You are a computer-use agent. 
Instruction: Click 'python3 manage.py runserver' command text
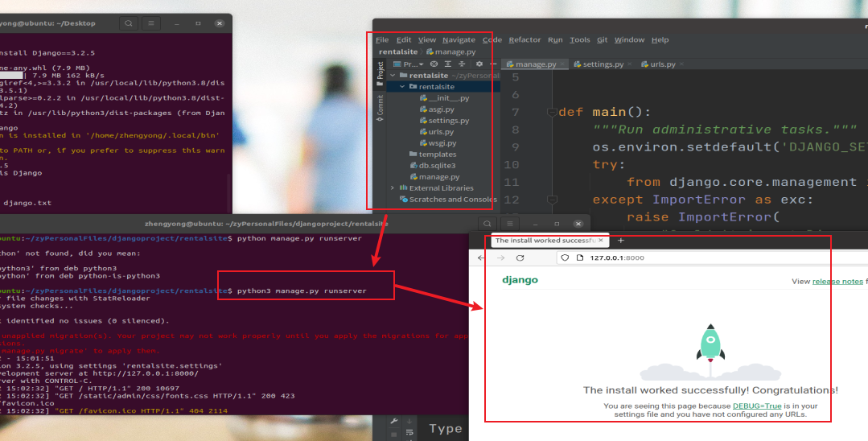(302, 291)
